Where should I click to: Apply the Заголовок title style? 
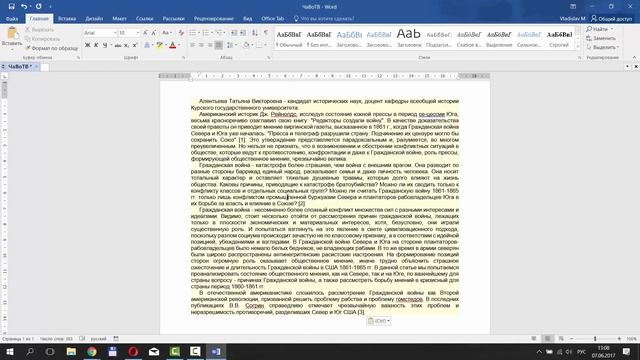point(409,39)
